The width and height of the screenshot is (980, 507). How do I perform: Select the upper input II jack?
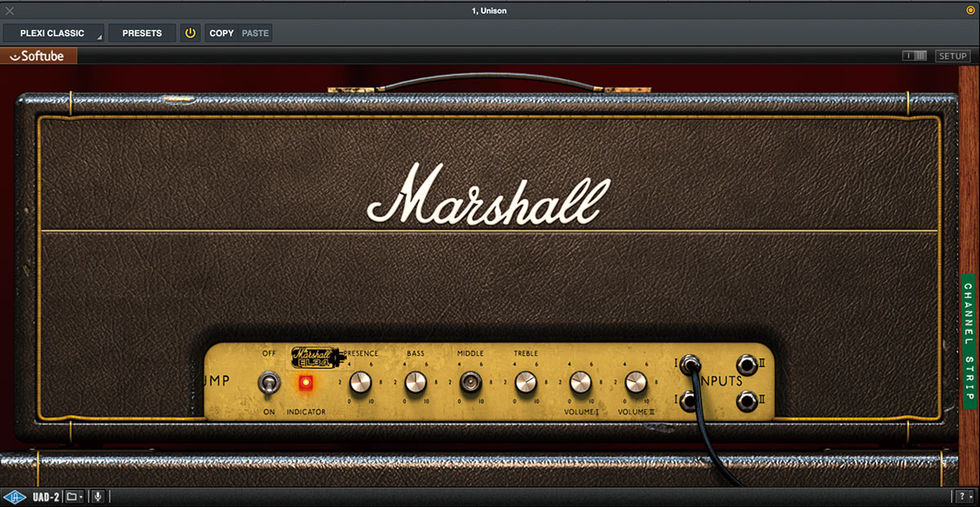pyautogui.click(x=746, y=364)
